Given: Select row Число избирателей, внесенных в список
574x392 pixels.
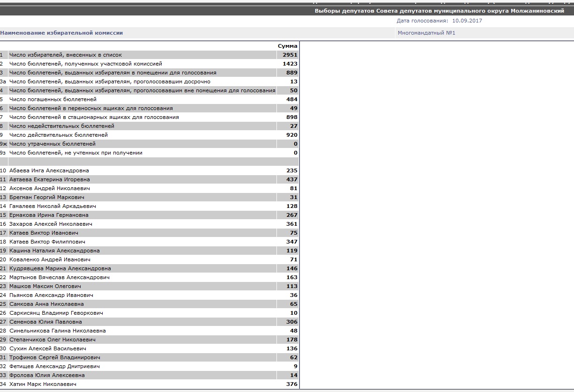Looking at the screenshot, I should (x=66, y=55).
